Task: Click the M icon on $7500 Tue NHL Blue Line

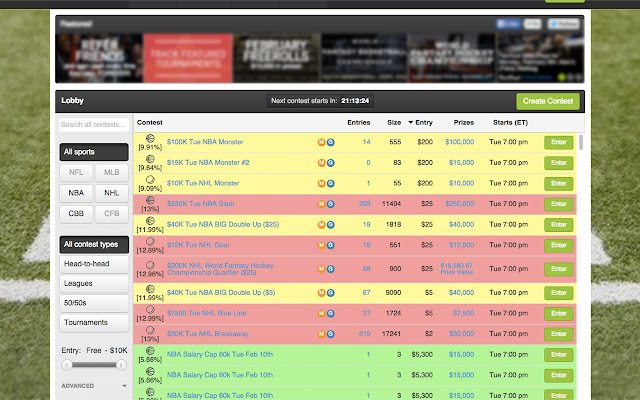Action: 321,313
